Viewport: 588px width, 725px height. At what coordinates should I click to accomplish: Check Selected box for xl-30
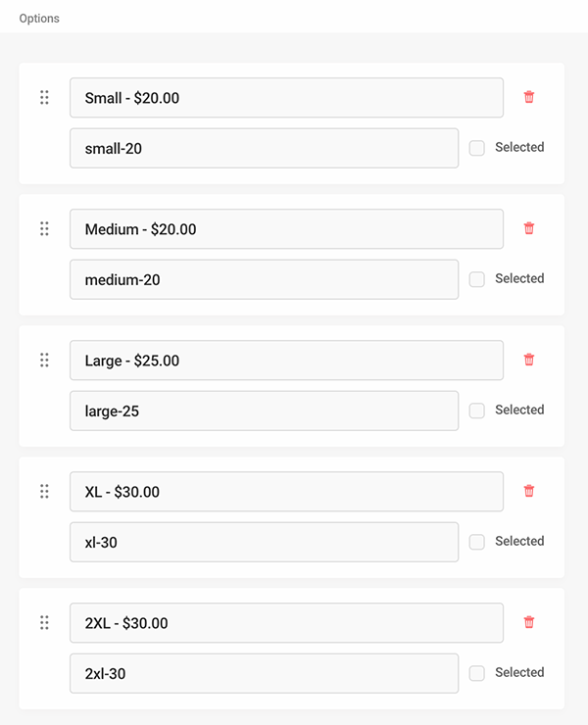pos(477,542)
